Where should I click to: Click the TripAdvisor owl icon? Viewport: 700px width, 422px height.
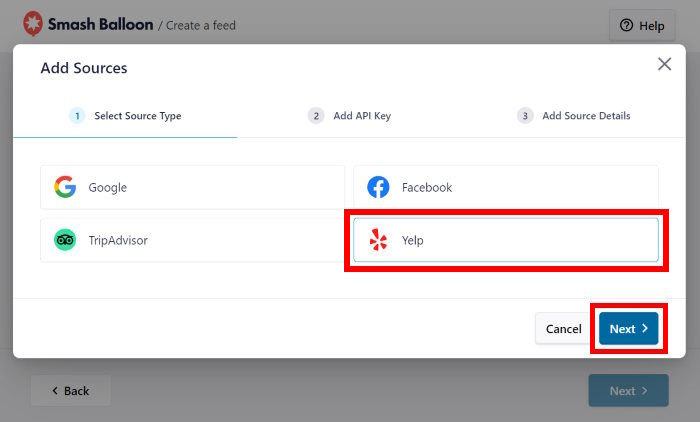point(65,240)
